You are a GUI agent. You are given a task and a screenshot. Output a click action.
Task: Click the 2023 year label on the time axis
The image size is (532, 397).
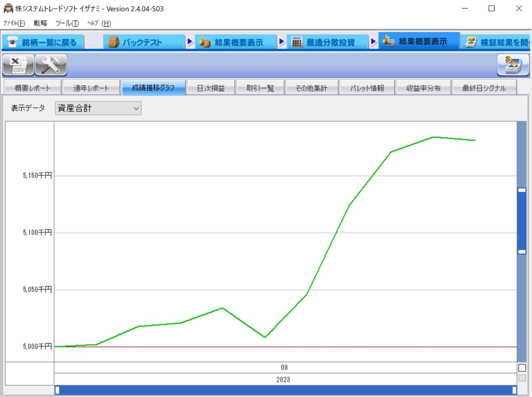point(283,380)
